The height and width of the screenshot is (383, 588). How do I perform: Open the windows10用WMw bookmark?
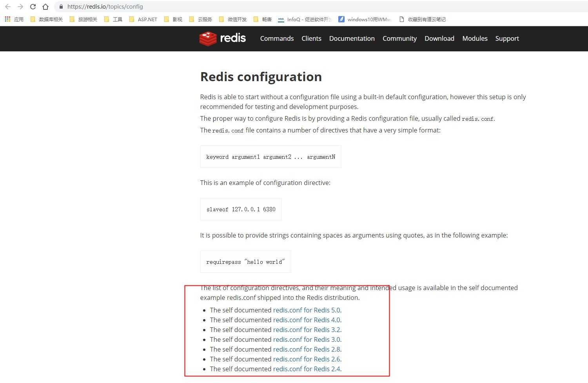coord(365,19)
